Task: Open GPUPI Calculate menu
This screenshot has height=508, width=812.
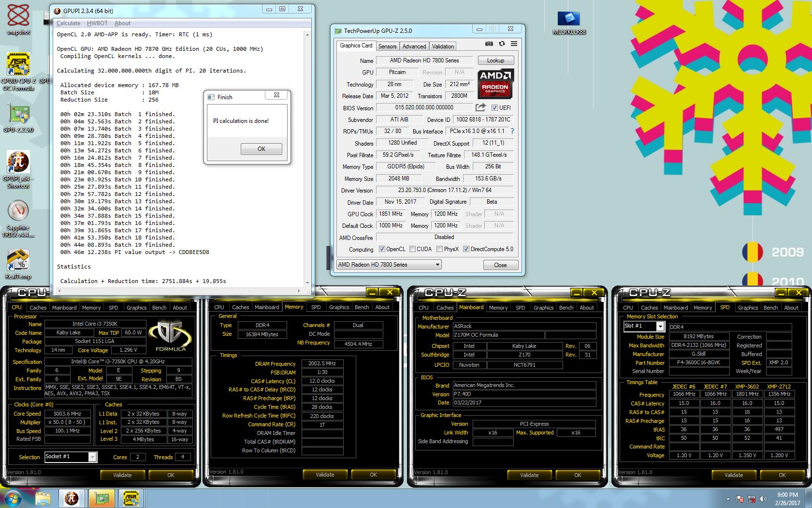Action: 68,23
